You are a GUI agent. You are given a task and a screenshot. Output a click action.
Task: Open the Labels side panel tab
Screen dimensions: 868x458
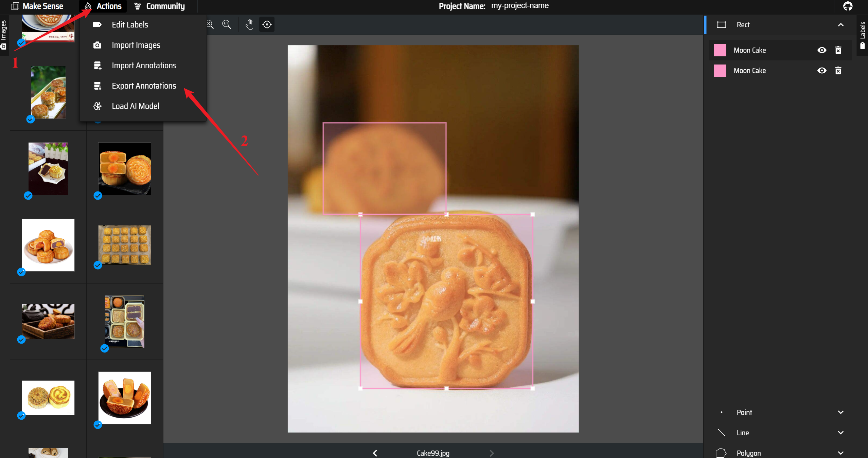tap(863, 34)
